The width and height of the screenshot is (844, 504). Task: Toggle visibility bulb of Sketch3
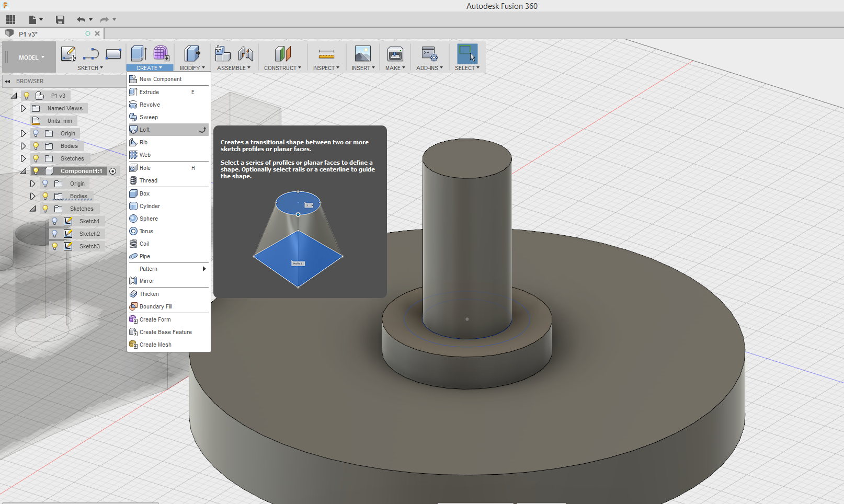click(x=55, y=246)
